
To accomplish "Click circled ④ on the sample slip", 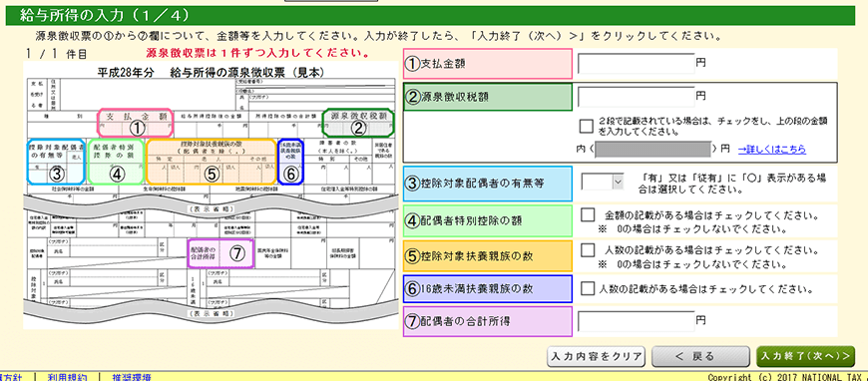I will click(116, 163).
